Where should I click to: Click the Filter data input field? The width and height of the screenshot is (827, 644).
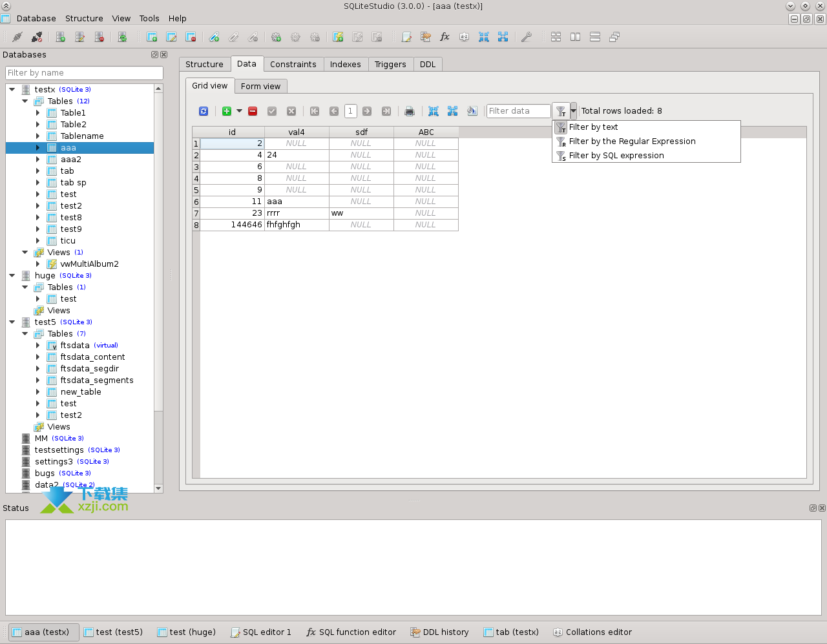(x=518, y=111)
